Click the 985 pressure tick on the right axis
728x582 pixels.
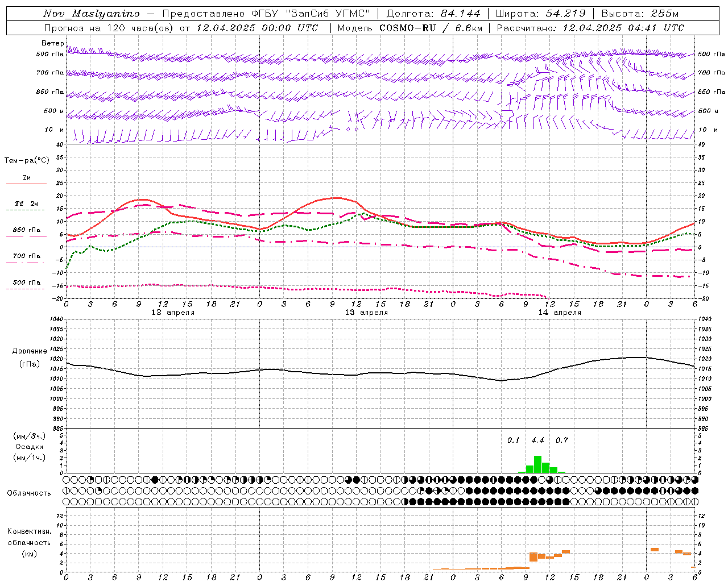pyautogui.click(x=704, y=428)
